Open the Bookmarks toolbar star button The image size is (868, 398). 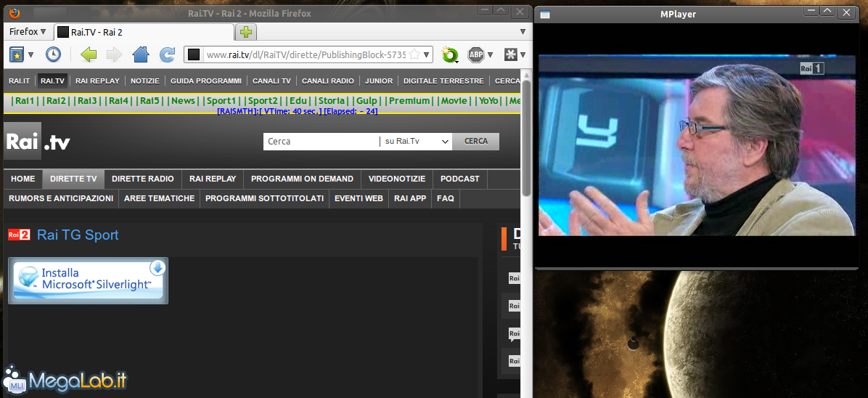point(17,54)
